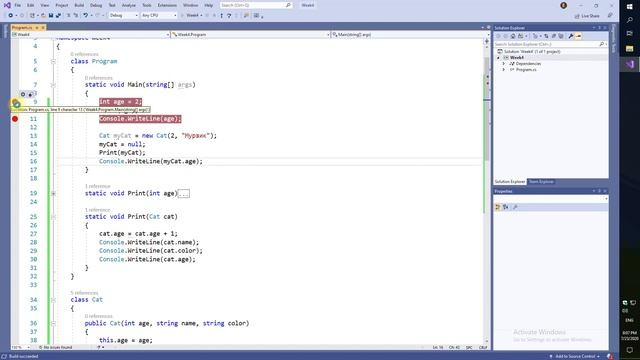Click the Live Share icon
640x360 pixels.
pyautogui.click(x=577, y=16)
